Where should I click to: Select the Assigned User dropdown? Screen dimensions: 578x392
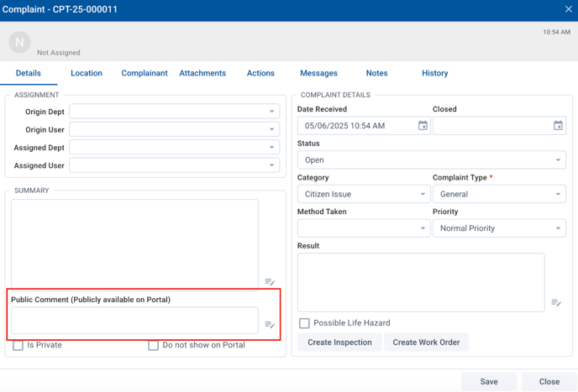[x=174, y=165]
